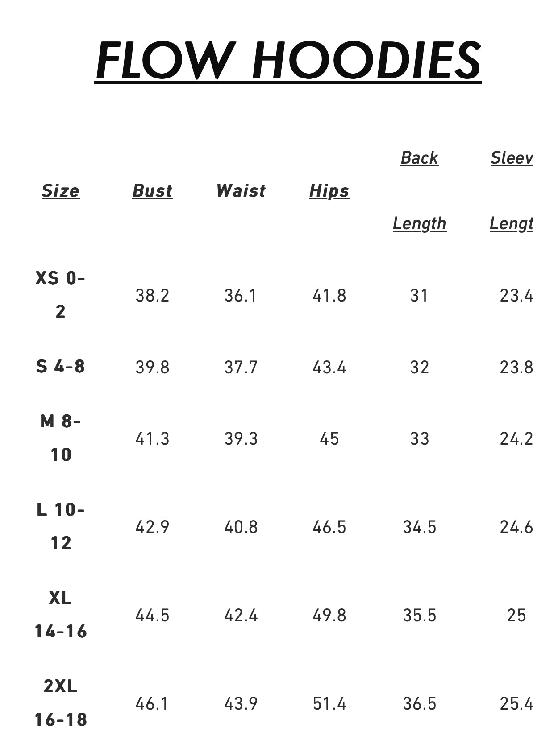Select the XS 0-2 size row label

tap(60, 295)
